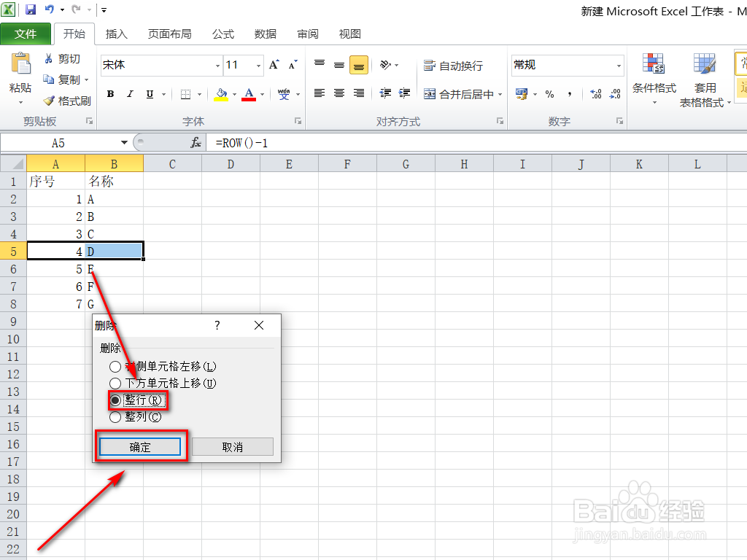Select 整行(R) entire row radio option
The image size is (747, 560).
pyautogui.click(x=138, y=400)
